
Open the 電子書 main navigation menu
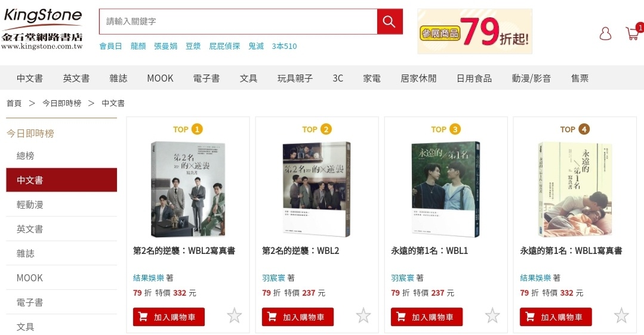click(206, 78)
